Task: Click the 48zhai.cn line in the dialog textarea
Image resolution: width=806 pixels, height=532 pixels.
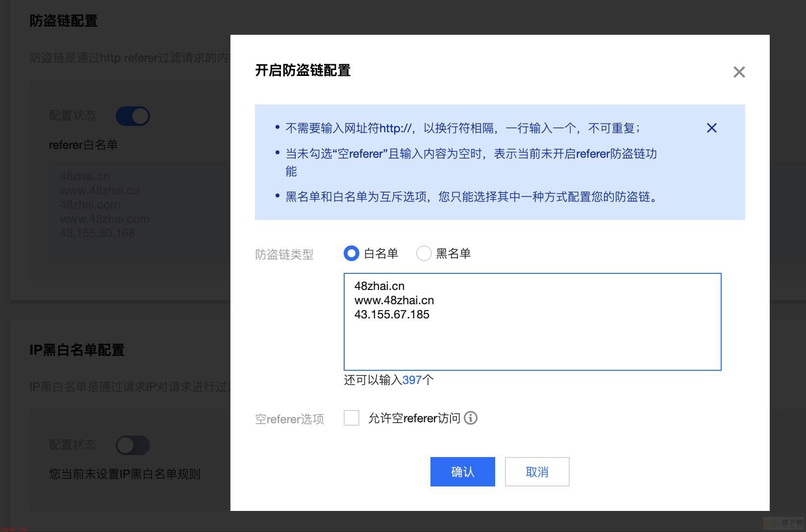Action: (379, 286)
